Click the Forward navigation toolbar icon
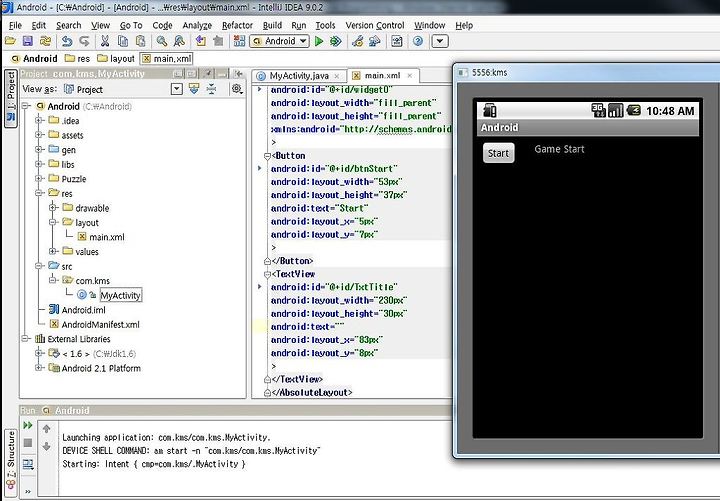The height and width of the screenshot is (501, 720). [x=218, y=41]
